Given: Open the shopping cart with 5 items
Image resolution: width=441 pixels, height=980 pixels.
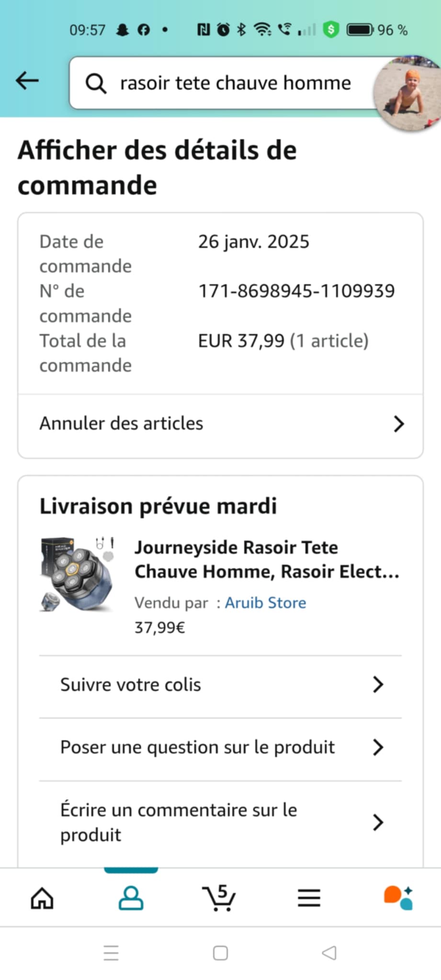Looking at the screenshot, I should pos(219,898).
